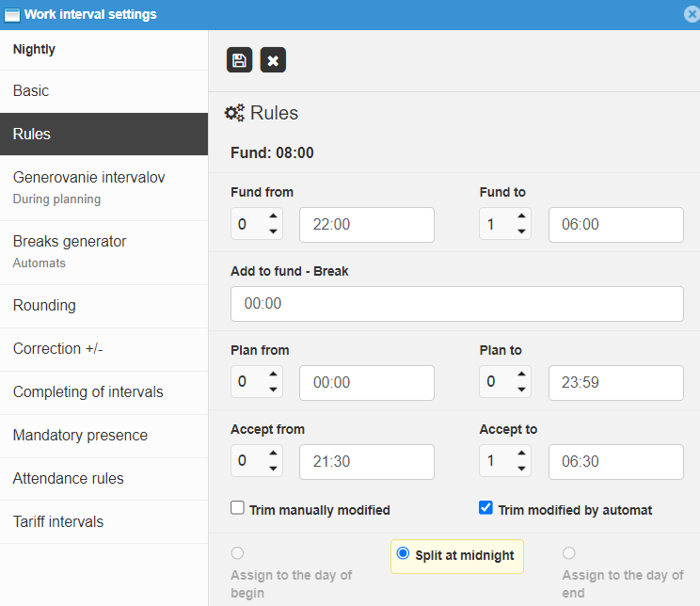Edit the Fund from time 22:00
The image size is (700, 606).
pyautogui.click(x=367, y=225)
